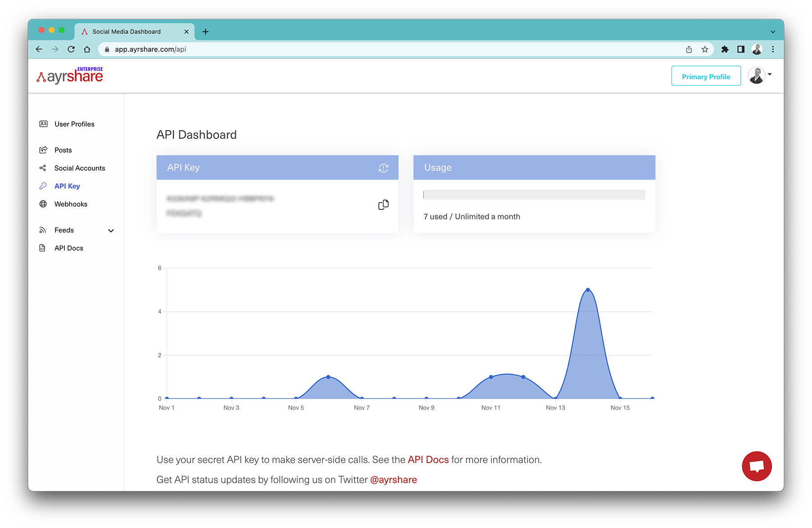Open the browser tab search chevron
The image size is (812, 528).
click(772, 31)
